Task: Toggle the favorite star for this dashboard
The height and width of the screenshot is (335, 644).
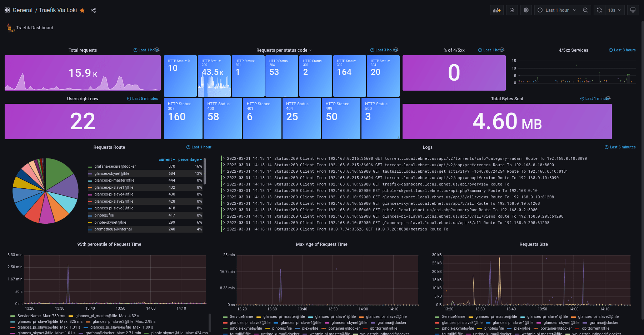Action: (x=82, y=10)
